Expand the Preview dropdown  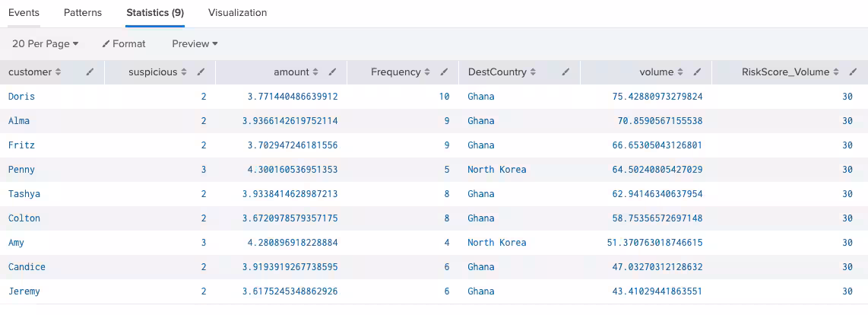point(195,44)
